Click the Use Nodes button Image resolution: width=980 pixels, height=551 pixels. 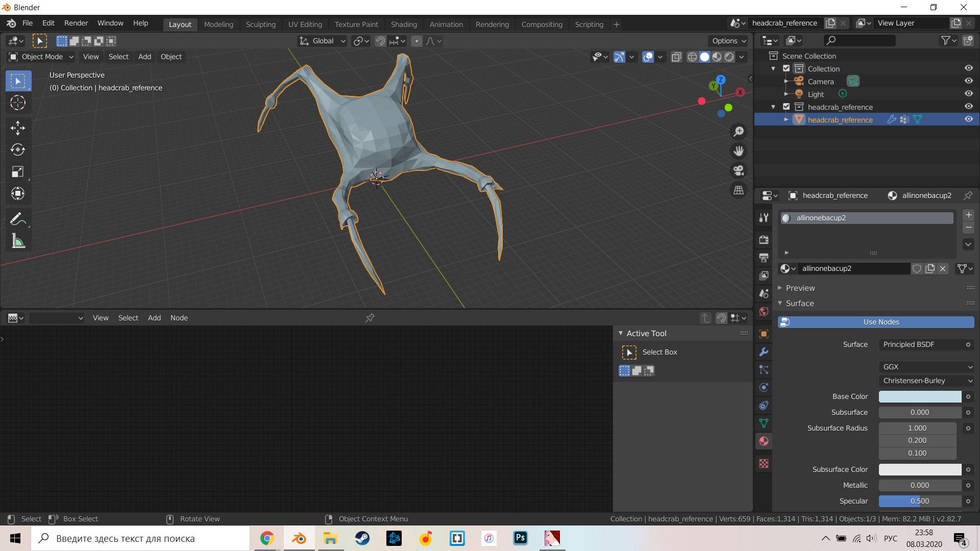click(876, 322)
